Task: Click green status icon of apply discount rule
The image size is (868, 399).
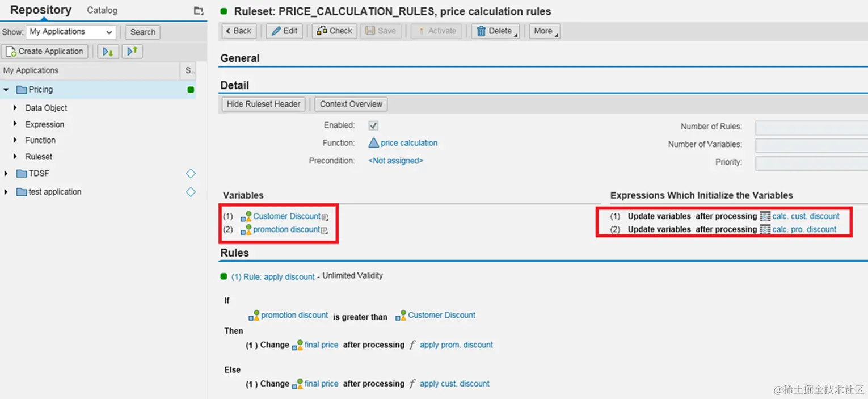Action: (x=224, y=276)
